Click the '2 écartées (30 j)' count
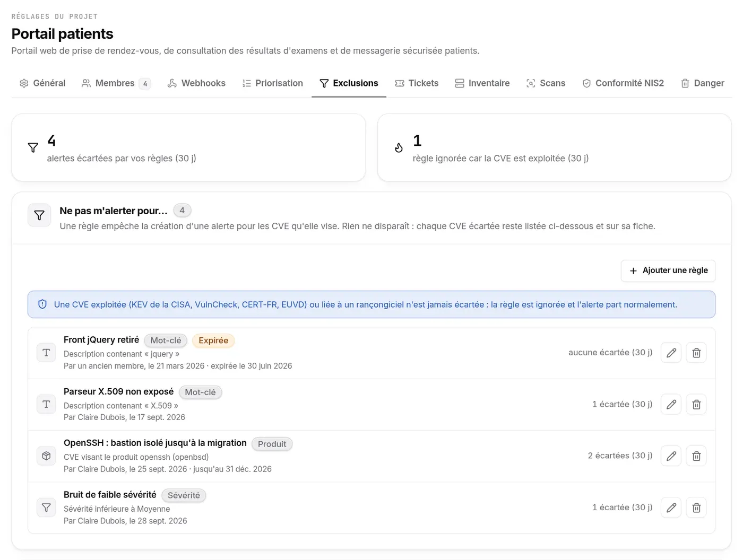Image resolution: width=743 pixels, height=560 pixels. [620, 456]
